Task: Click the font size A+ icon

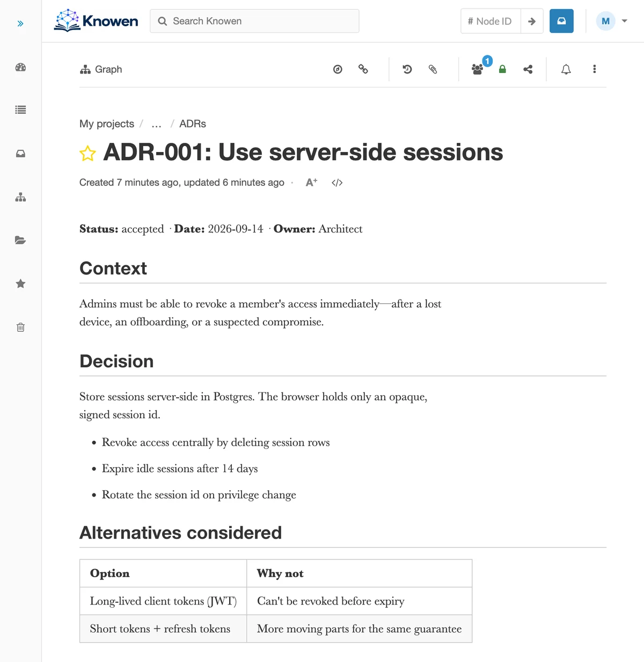Action: (311, 183)
